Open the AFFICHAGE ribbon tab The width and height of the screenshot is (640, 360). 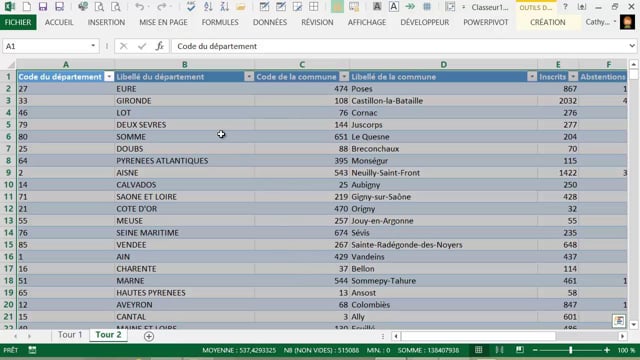click(367, 22)
